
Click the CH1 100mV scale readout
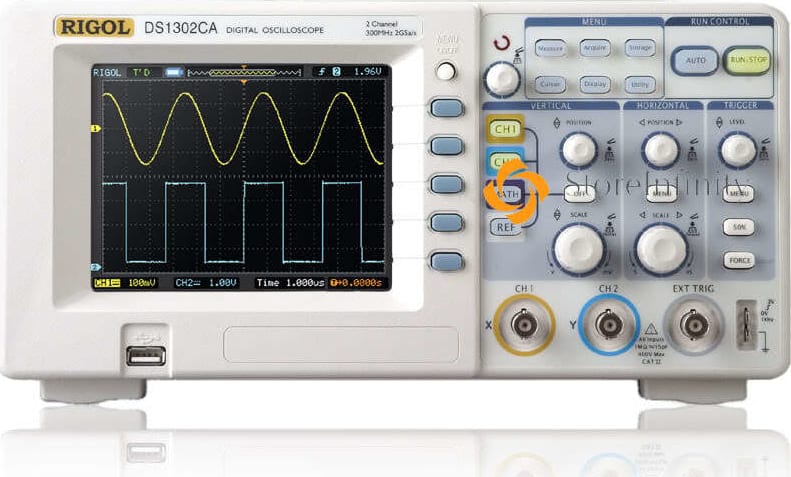(x=126, y=283)
